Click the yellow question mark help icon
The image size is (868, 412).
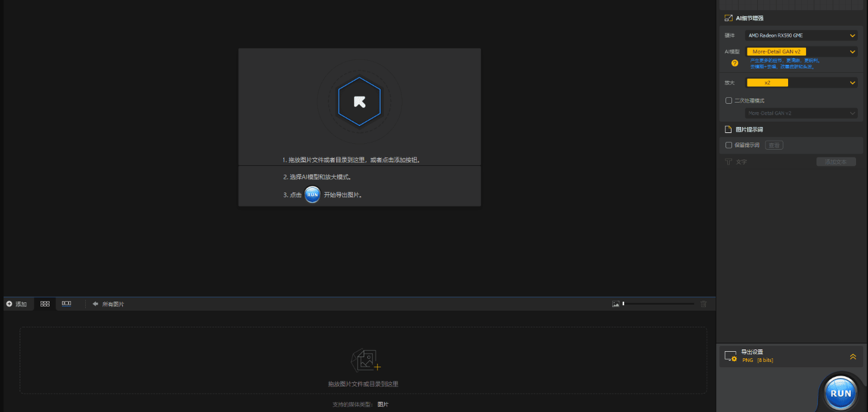pos(734,63)
